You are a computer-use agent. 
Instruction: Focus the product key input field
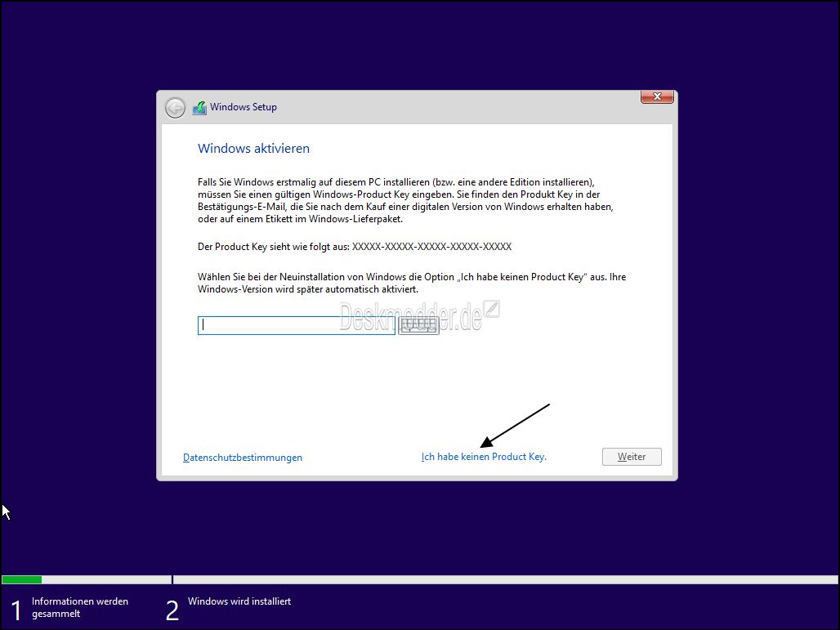(297, 325)
